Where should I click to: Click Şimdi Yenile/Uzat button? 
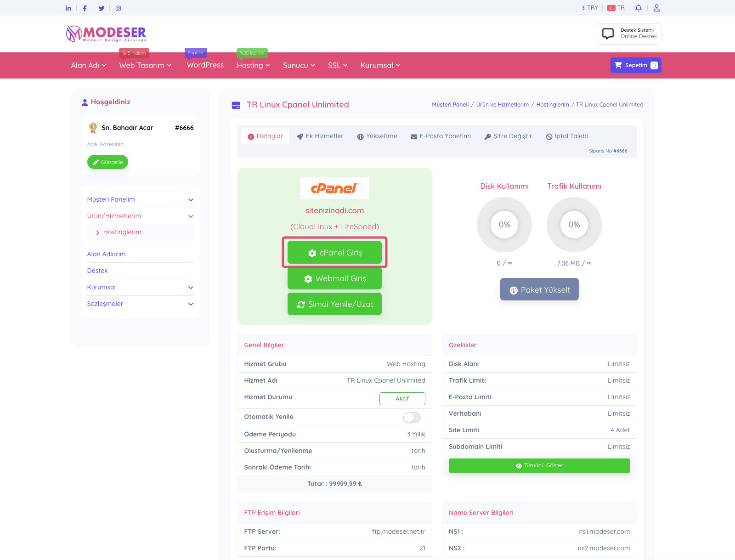click(334, 304)
